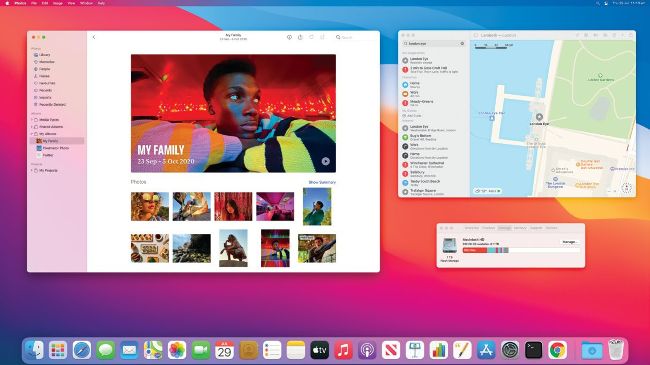Open the Music app in the Dock
650x365 pixels.
(x=343, y=350)
